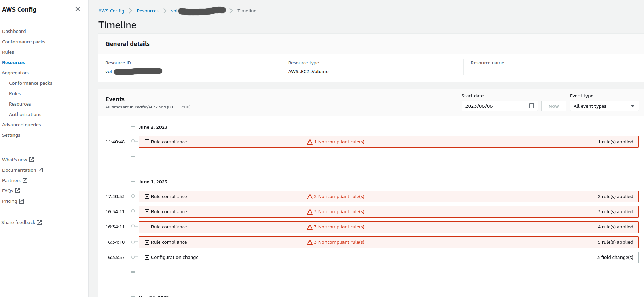Open the All event types dropdown

604,106
